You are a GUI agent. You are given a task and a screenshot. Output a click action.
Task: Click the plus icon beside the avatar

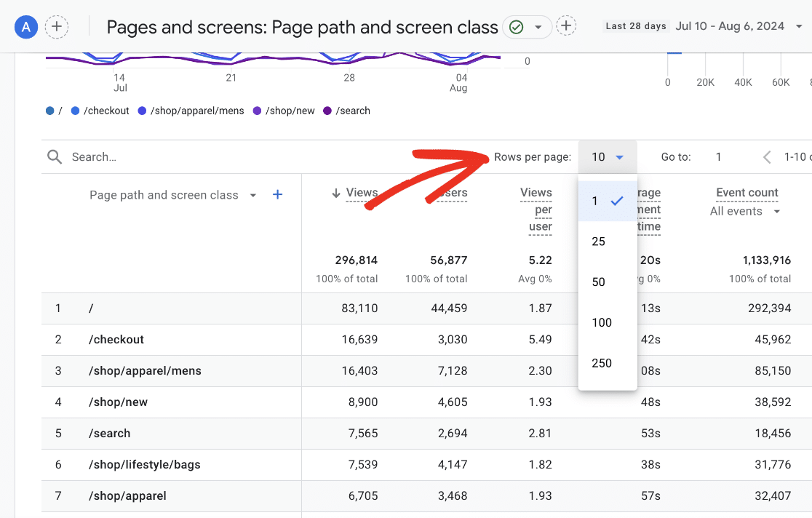(57, 27)
